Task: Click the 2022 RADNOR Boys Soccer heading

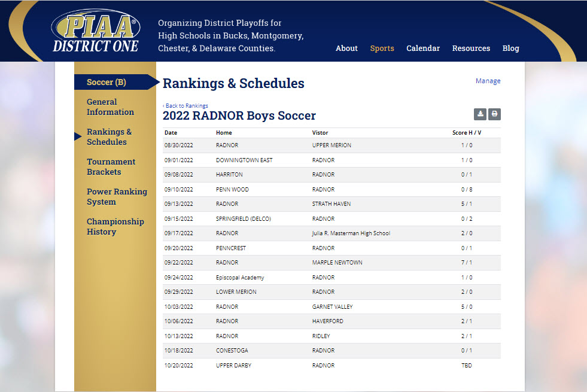Action: click(x=239, y=116)
